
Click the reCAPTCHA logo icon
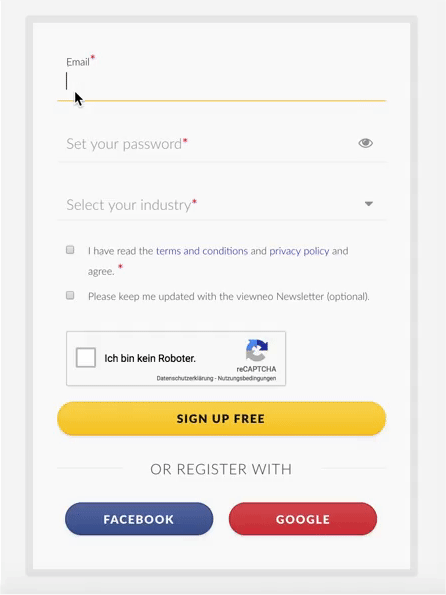click(257, 350)
